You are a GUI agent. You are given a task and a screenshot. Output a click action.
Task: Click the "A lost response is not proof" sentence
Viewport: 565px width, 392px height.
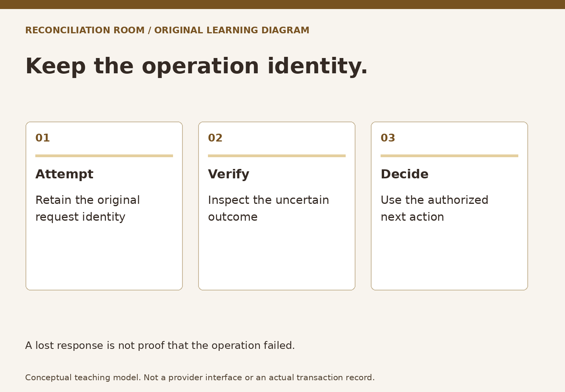(160, 346)
